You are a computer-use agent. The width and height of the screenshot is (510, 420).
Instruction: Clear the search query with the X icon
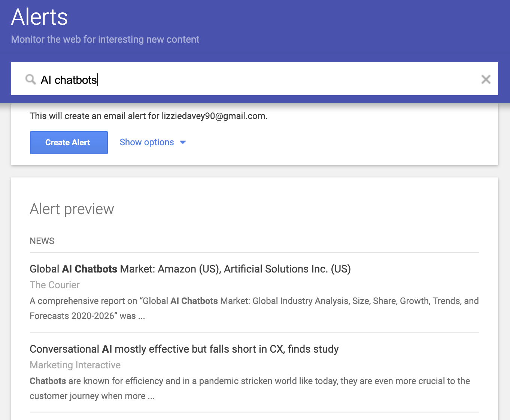(486, 79)
